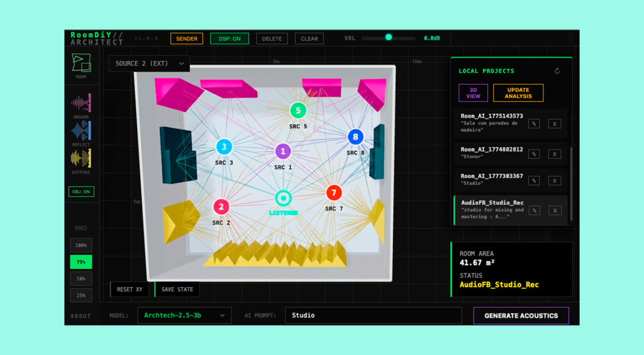Select source 5 green node
The width and height of the screenshot is (644, 355).
click(297, 111)
